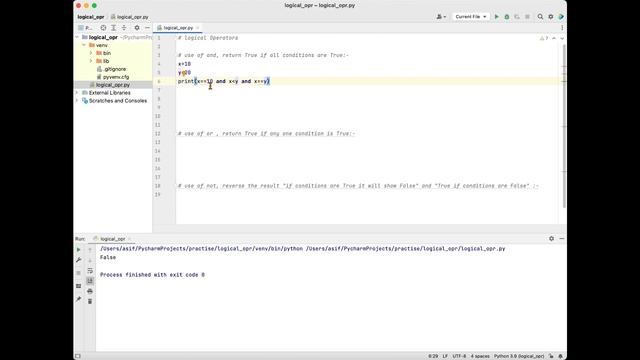Hide the Run tool window with minus icon
The width and height of the screenshot is (640, 360).
point(562,238)
